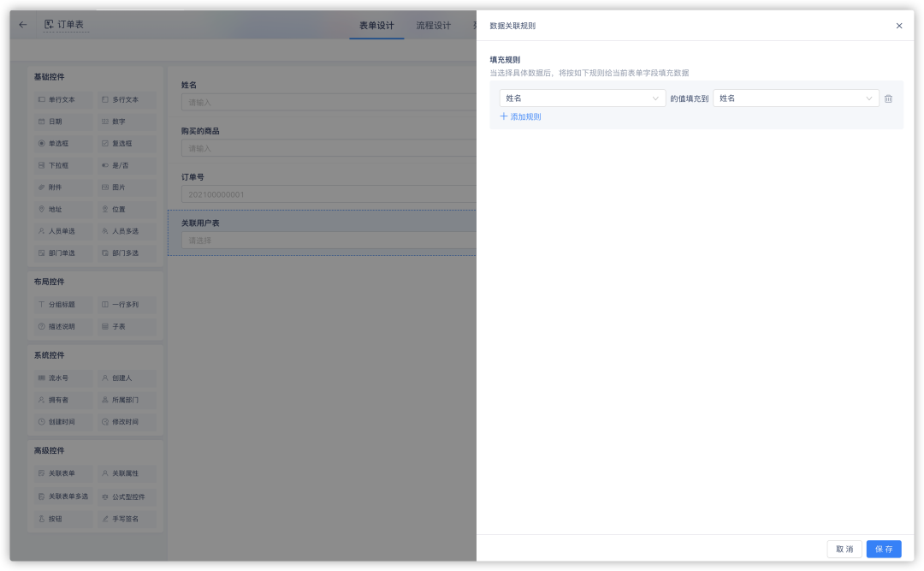
Task: Select the 位置 location control
Action: point(127,209)
